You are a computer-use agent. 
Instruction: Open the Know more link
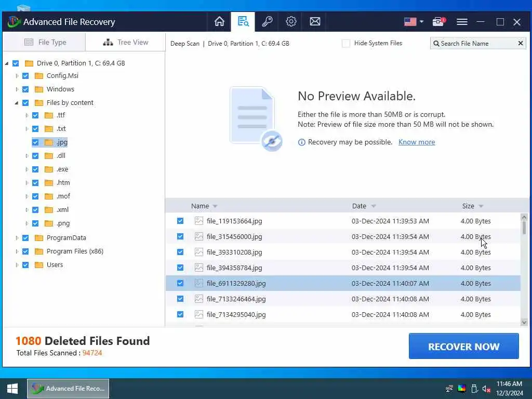(x=417, y=142)
